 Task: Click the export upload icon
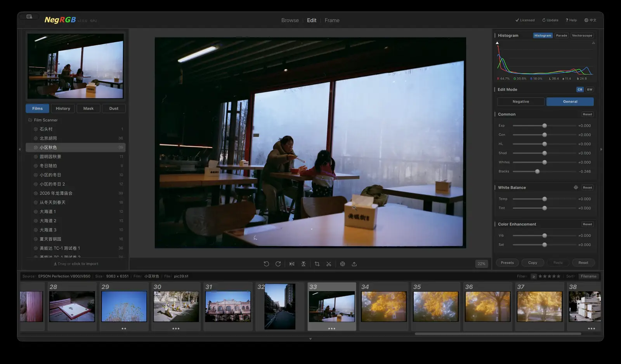[354, 264]
